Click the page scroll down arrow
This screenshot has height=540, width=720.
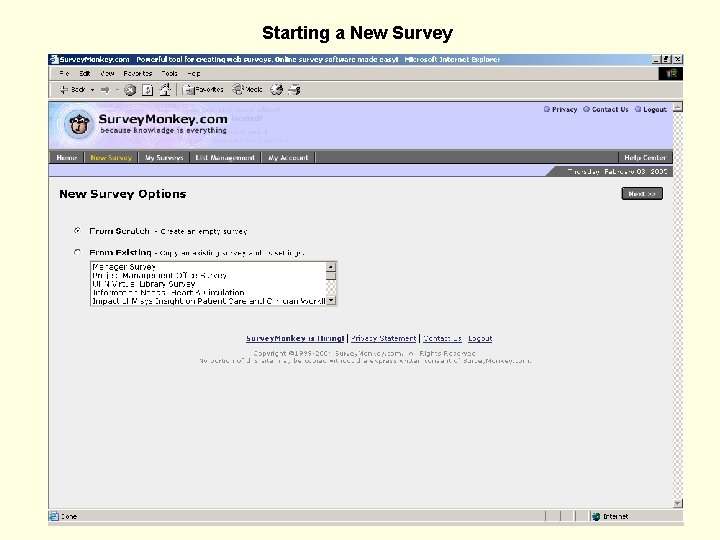point(678,503)
